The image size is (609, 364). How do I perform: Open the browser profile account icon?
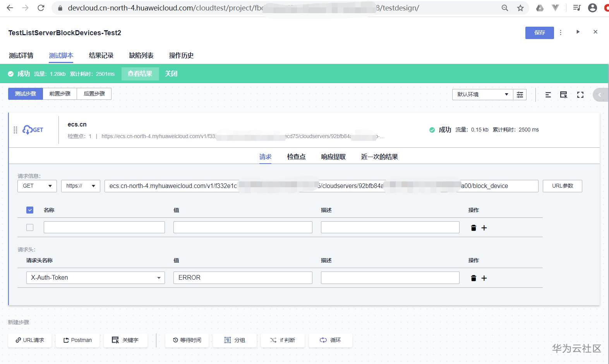592,8
